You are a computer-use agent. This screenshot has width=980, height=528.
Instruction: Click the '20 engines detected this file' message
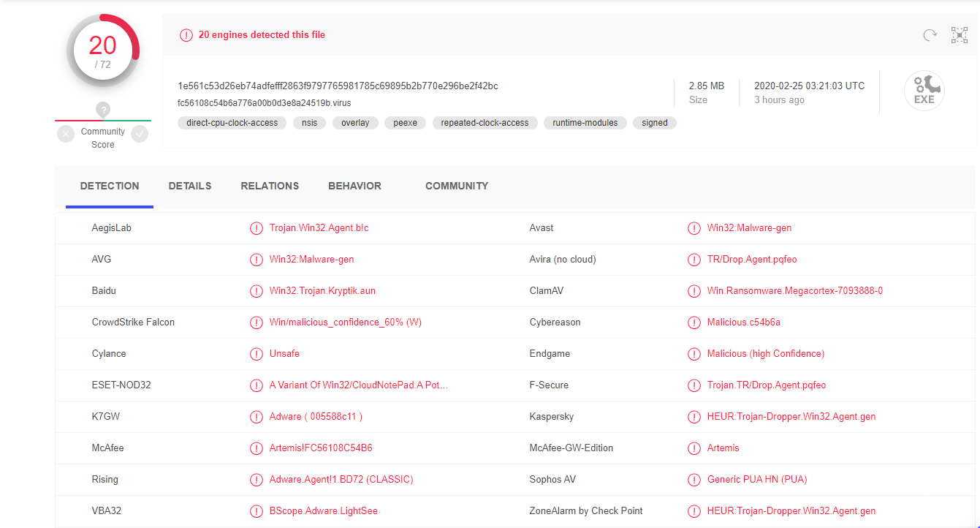pos(262,35)
